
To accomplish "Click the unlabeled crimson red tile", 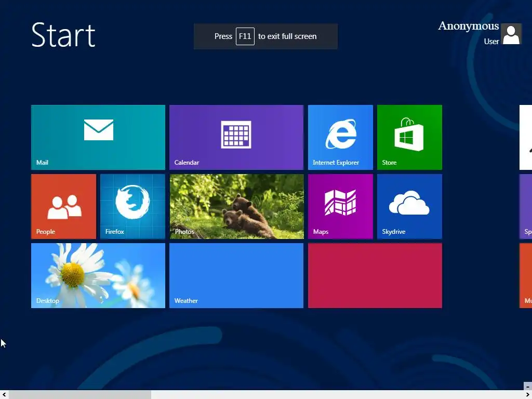I will click(375, 275).
